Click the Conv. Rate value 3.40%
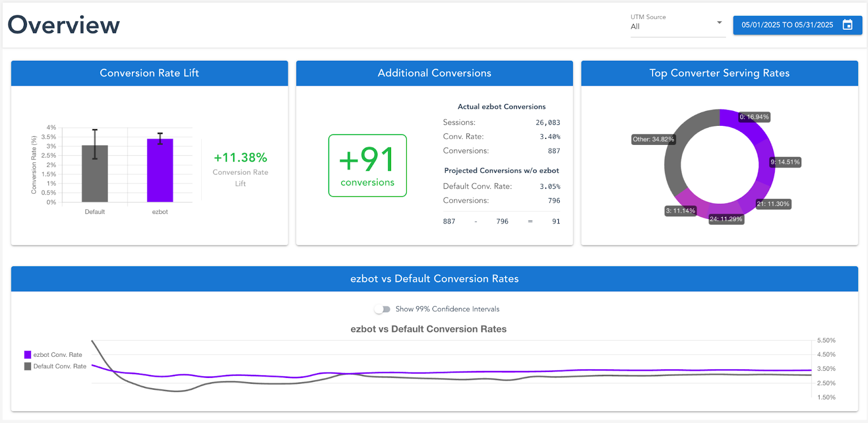868x423 pixels. click(550, 137)
